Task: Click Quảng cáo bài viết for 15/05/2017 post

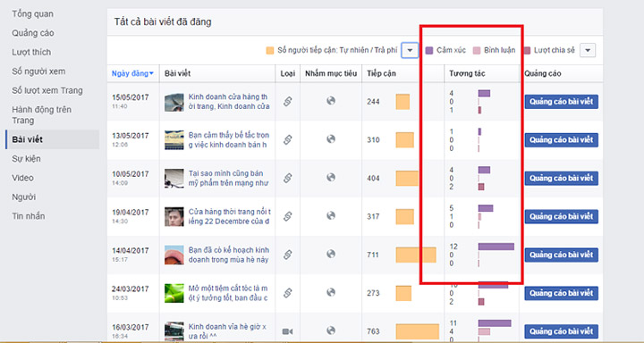Action: (x=561, y=101)
